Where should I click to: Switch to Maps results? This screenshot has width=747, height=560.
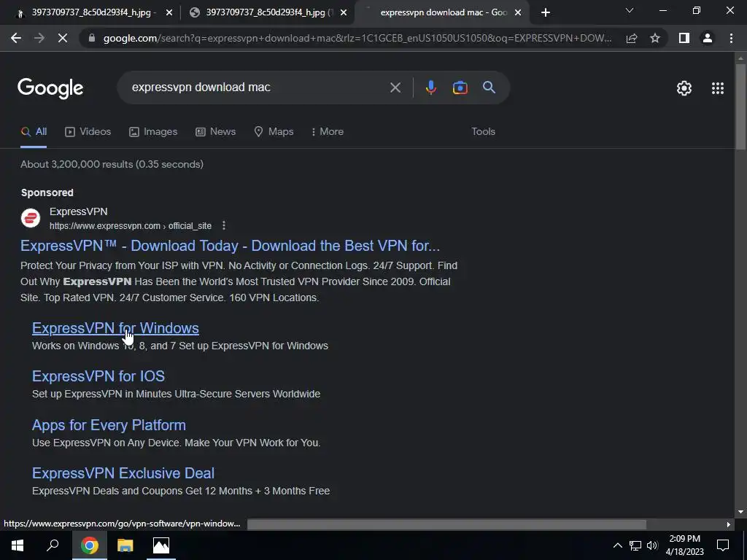(274, 132)
